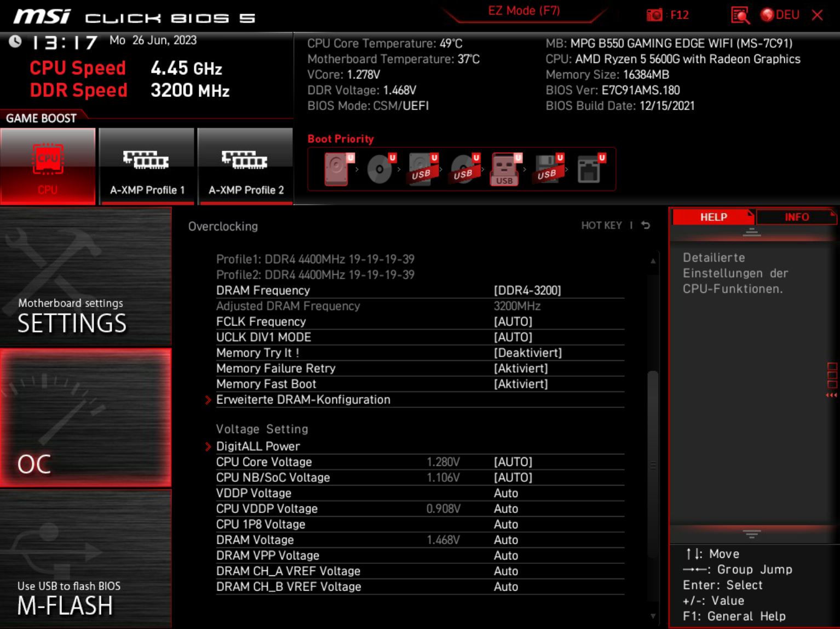
Task: Click the GAME BOOST label
Action: pyautogui.click(x=41, y=118)
